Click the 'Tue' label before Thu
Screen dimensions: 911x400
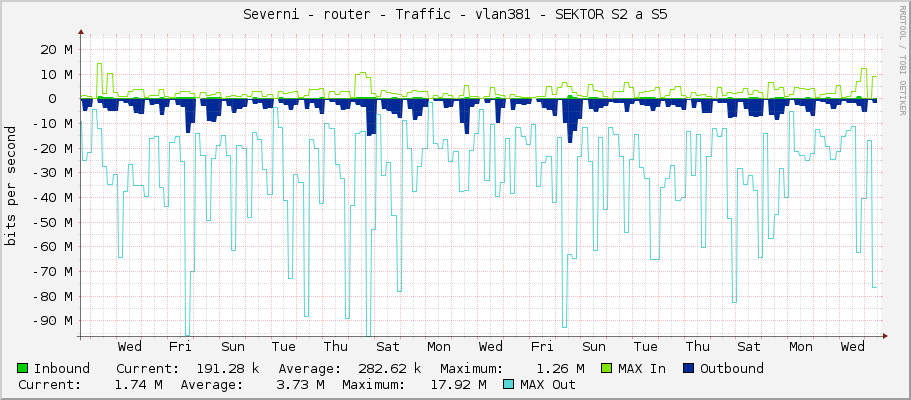tap(284, 347)
